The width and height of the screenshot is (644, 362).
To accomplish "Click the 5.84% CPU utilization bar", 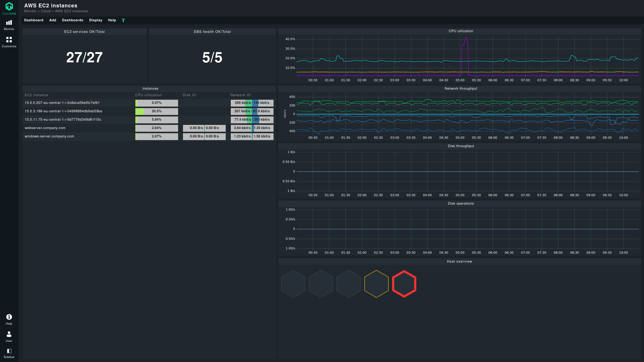I will coord(157,120).
